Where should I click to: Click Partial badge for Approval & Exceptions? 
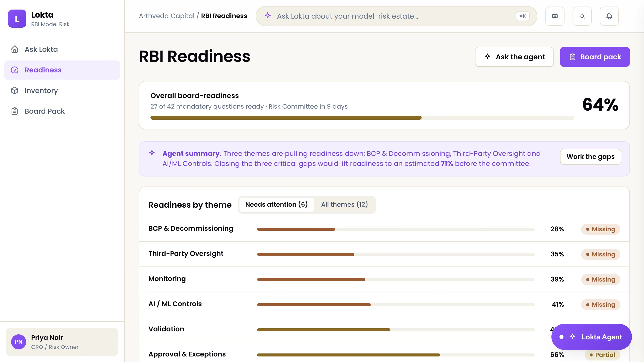602,355
